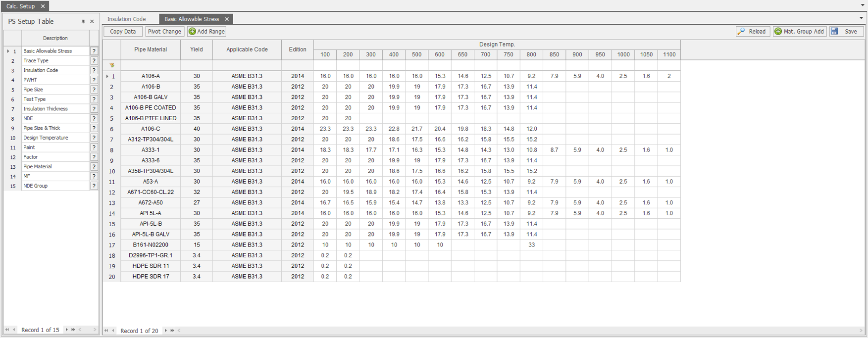The height and width of the screenshot is (338, 868).
Task: Close the Basic Allowable Stress tab
Action: [x=227, y=19]
